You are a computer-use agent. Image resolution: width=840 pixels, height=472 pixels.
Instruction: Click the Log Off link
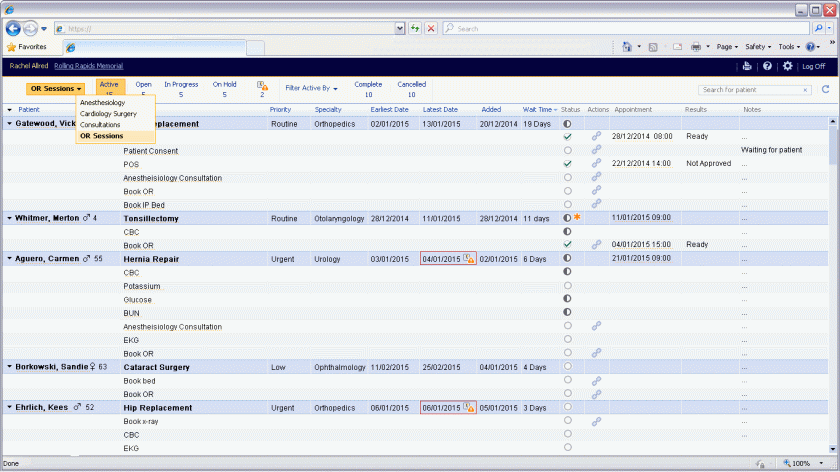click(x=814, y=66)
